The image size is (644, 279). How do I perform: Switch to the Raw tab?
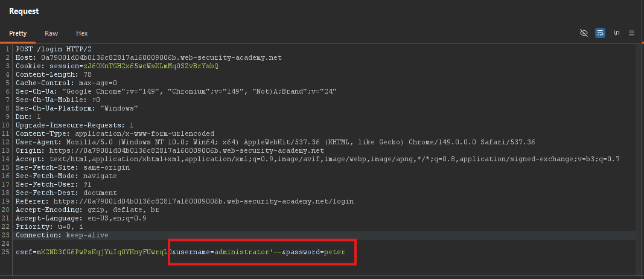point(51,33)
